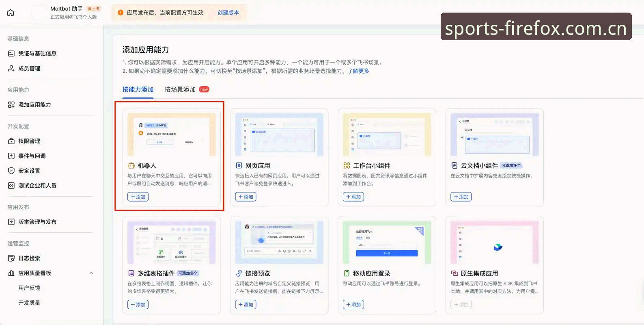
Task: Click the 原生集成应用 icon
Action: tap(454, 273)
